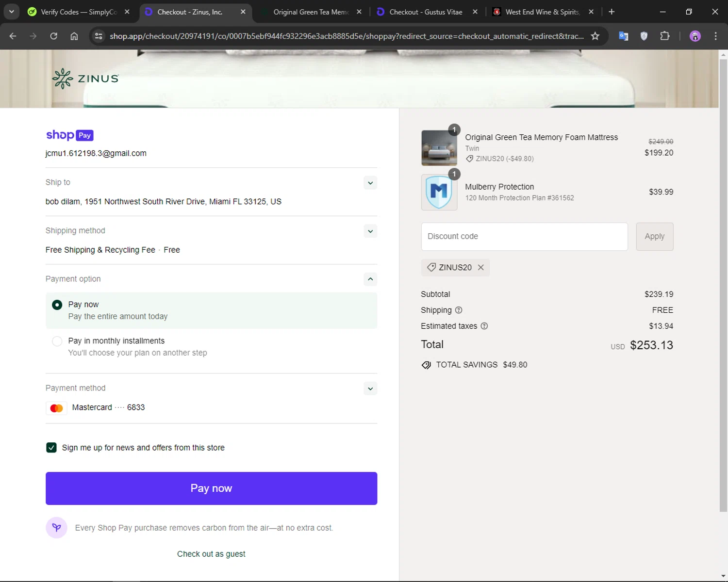Viewport: 728px width, 582px height.
Task: Click the Check out as guest link
Action: click(211, 554)
